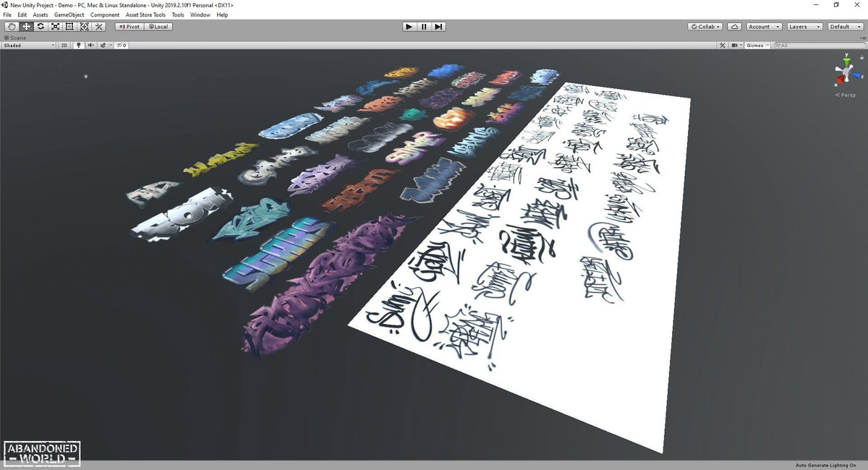
Task: Open the Default layout dropdown
Action: coord(845,27)
